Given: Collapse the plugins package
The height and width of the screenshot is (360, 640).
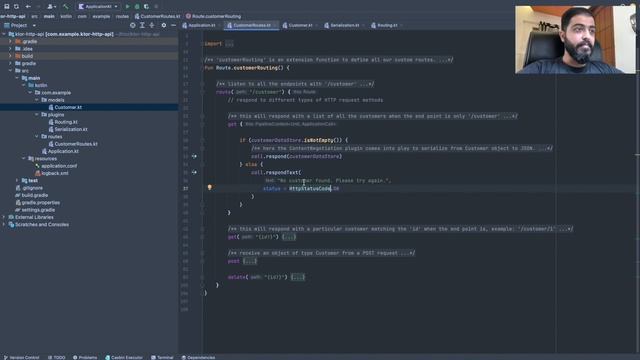Looking at the screenshot, I should click(37, 115).
